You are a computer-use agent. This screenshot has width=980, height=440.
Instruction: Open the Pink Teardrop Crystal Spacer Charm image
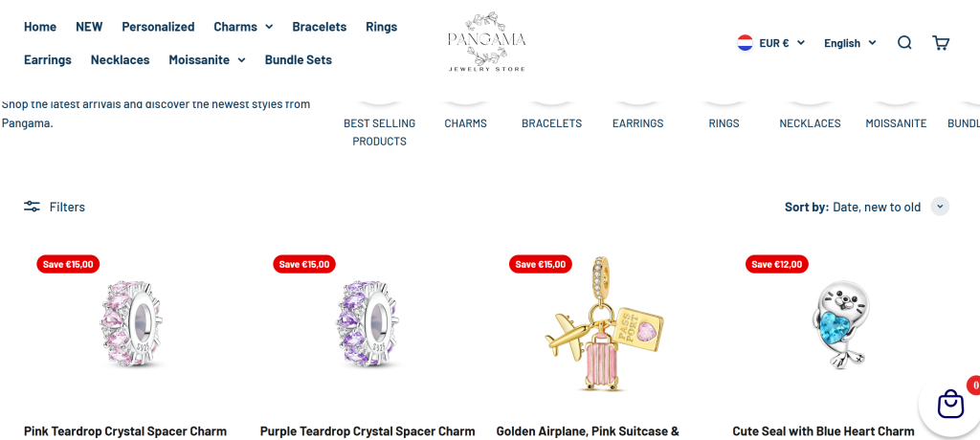click(x=132, y=323)
